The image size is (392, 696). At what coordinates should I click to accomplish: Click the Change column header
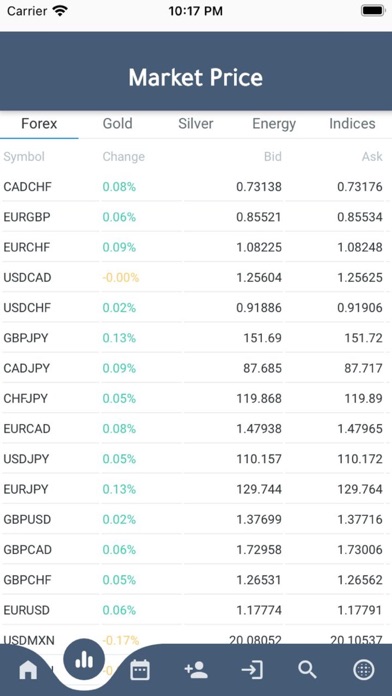123,157
